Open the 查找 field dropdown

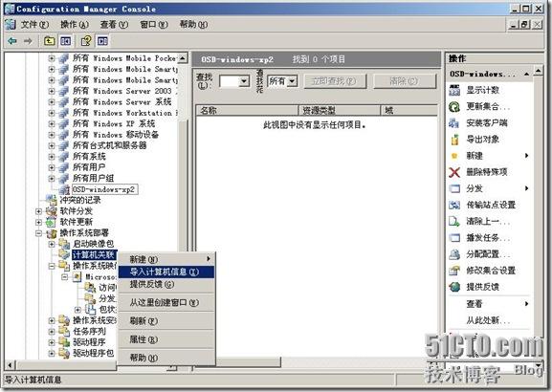pos(244,81)
